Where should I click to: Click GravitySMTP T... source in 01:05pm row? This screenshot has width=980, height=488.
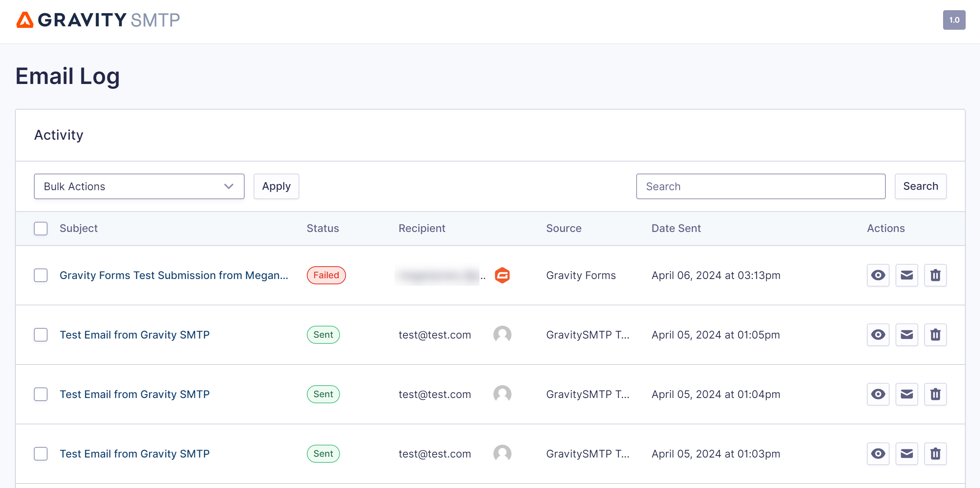coord(587,335)
